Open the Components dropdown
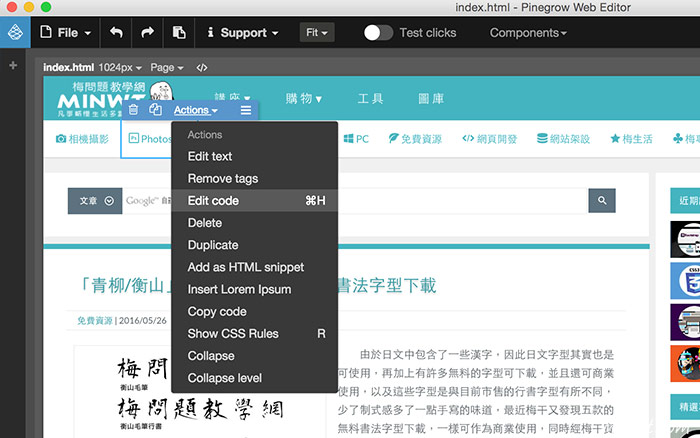This screenshot has width=700, height=438. pyautogui.click(x=528, y=33)
